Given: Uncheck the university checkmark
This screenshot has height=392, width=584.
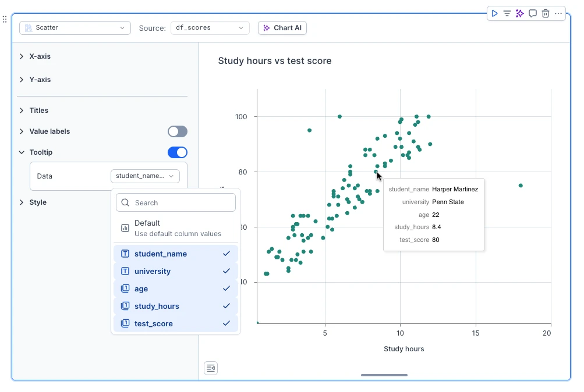Looking at the screenshot, I should point(226,271).
